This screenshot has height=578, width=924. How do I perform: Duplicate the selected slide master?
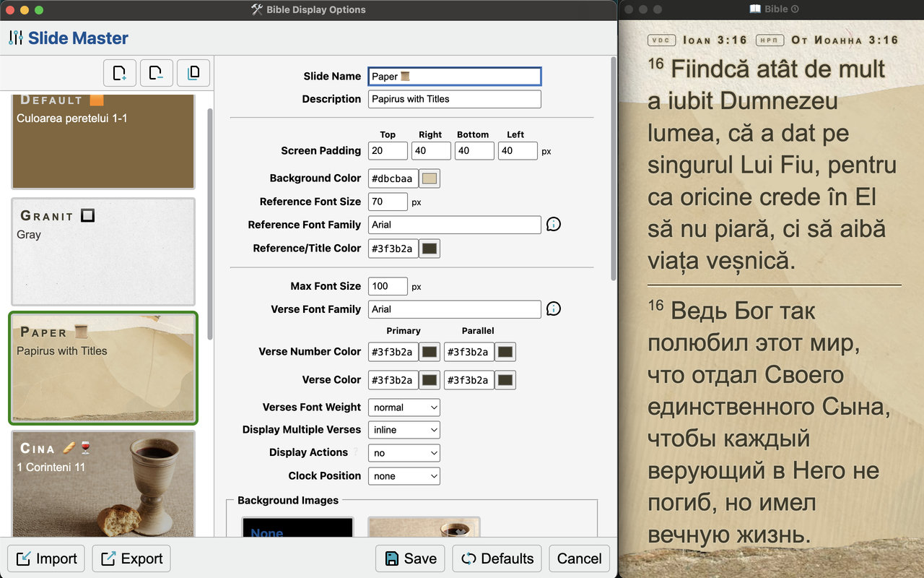coord(193,72)
